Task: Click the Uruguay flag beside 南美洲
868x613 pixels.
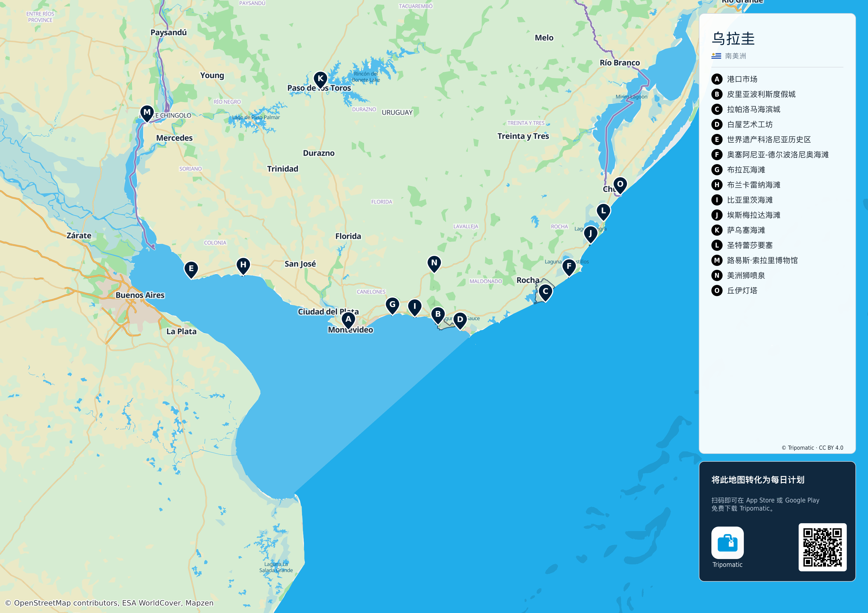Action: pos(716,56)
